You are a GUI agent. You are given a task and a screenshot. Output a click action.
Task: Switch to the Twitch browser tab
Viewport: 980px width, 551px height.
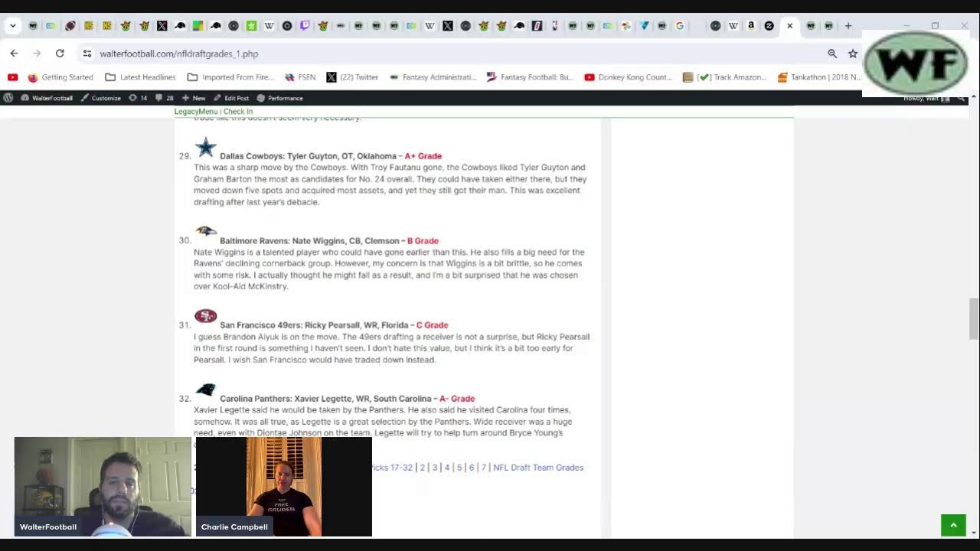pos(305,26)
